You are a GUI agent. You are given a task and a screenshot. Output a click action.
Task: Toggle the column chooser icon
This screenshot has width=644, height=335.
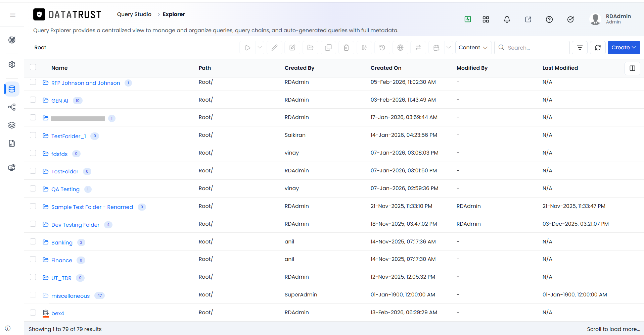(632, 68)
